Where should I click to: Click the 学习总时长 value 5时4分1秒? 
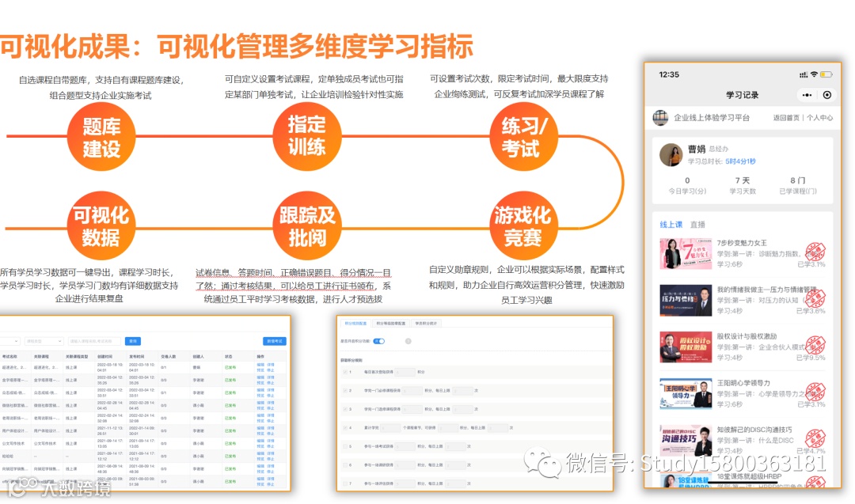point(740,161)
